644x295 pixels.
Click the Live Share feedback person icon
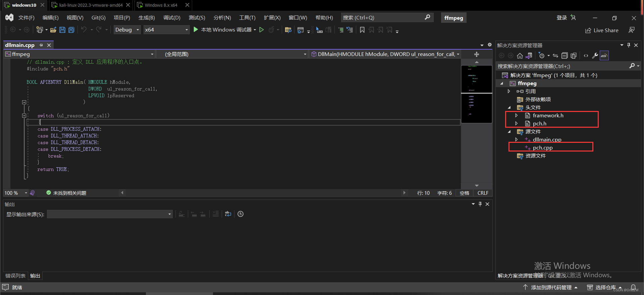point(632,30)
